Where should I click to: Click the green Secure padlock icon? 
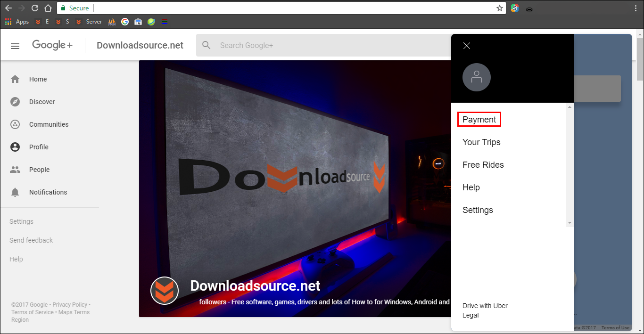(64, 8)
